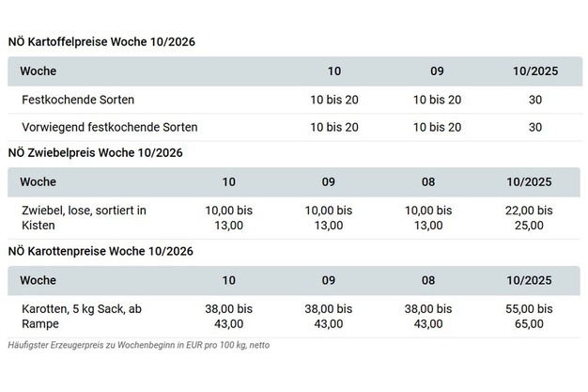
Task: Select the Festkochende Sorten row label
Action: coord(77,100)
